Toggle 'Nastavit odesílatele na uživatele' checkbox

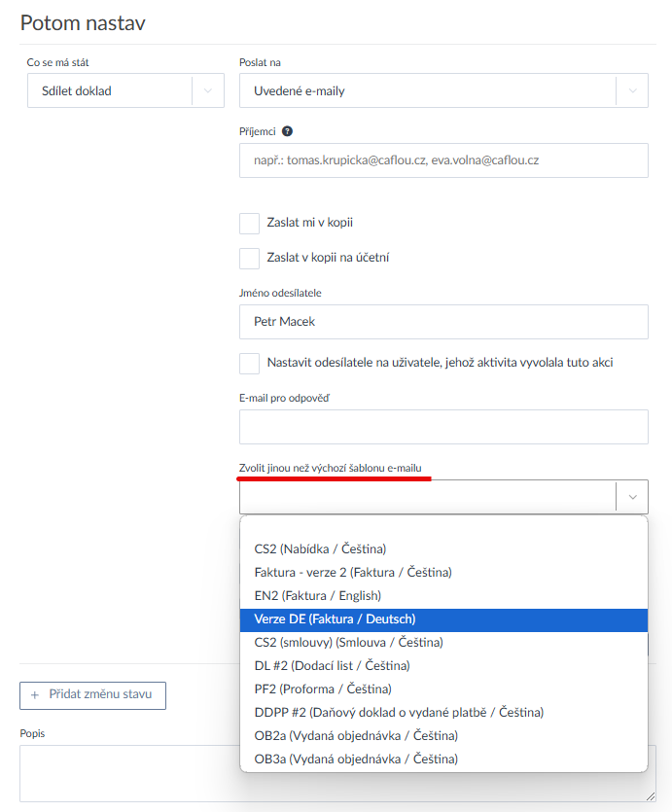pos(250,363)
